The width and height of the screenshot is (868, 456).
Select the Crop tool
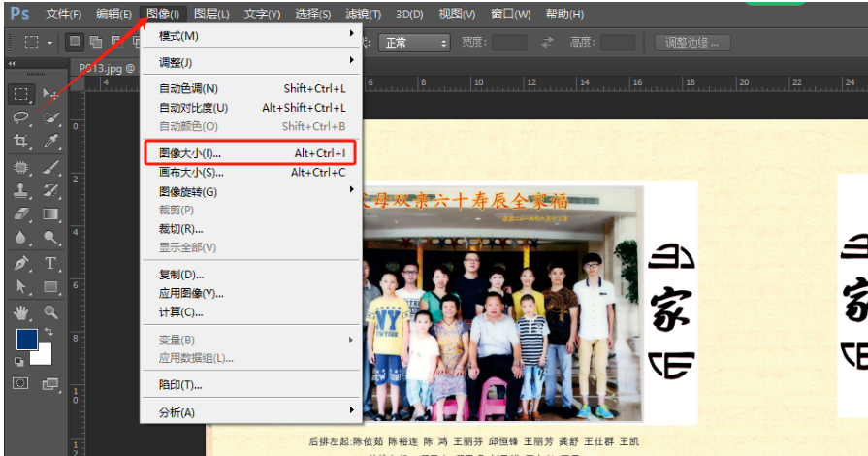pyautogui.click(x=21, y=141)
